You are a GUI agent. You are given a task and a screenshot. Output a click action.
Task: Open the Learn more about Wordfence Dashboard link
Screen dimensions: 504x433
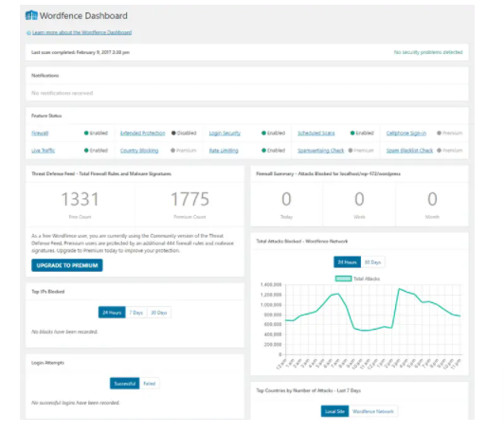tap(82, 32)
